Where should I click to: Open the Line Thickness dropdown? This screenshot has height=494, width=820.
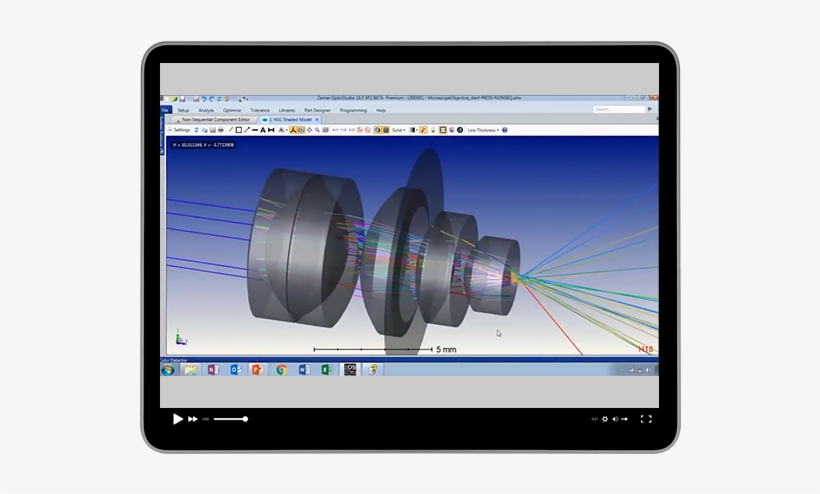coord(483,130)
